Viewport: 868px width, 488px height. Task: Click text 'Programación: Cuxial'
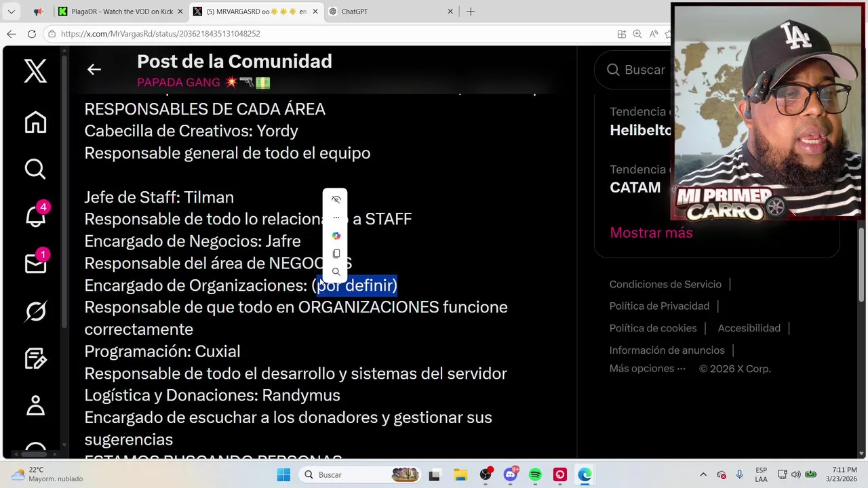tap(162, 351)
